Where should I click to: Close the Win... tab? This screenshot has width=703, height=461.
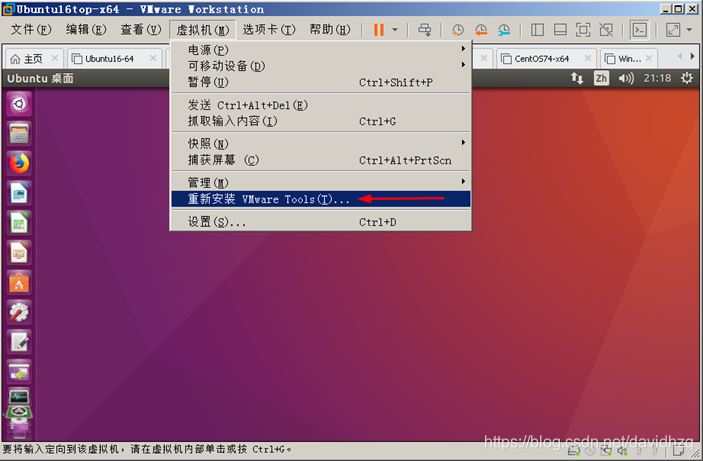tap(650, 58)
